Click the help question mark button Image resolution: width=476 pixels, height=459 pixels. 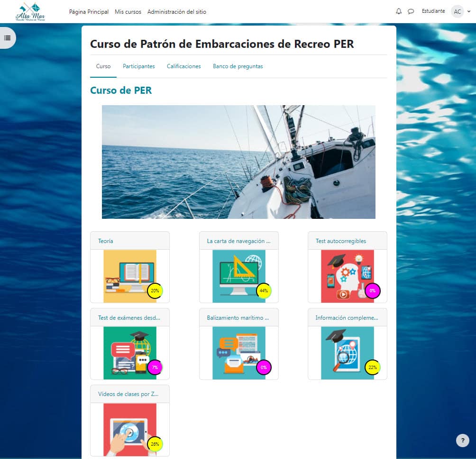[462, 441]
